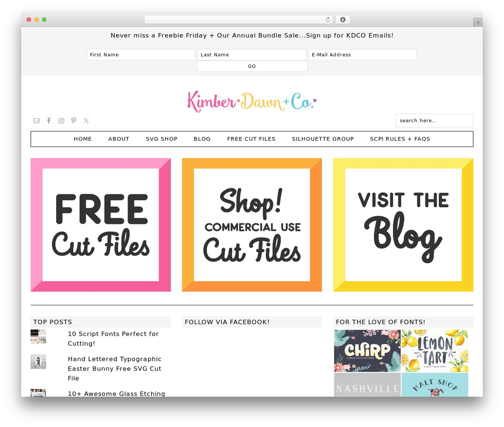The image size is (504, 427).
Task: Open SILHOUETTE GROUP menu item
Action: coord(323,139)
